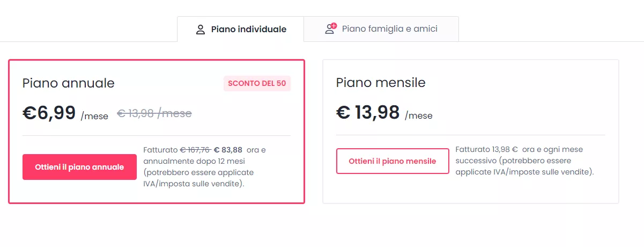This screenshot has height=247, width=644.
Task: Click the add-person icon on family tab
Action: pyautogui.click(x=331, y=28)
